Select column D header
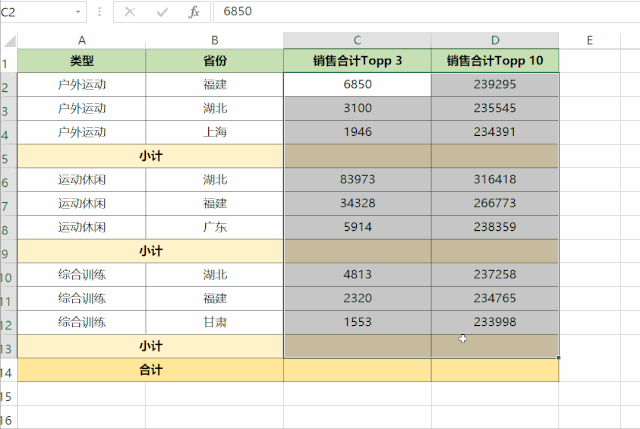Viewport: 640px width, 429px height. (x=495, y=40)
